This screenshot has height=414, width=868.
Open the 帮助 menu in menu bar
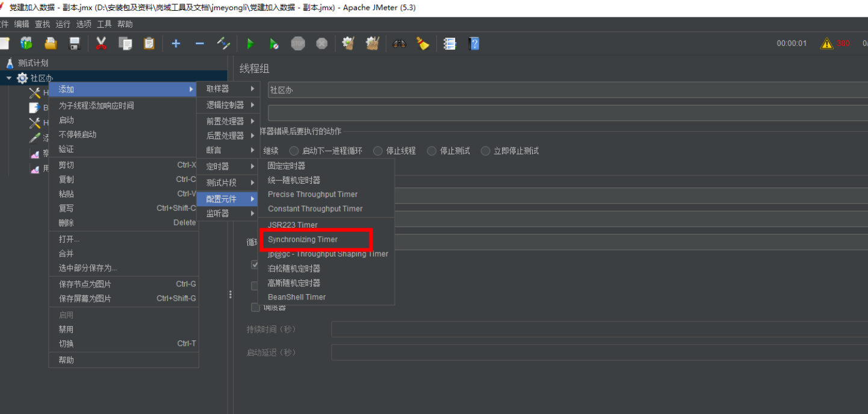125,24
